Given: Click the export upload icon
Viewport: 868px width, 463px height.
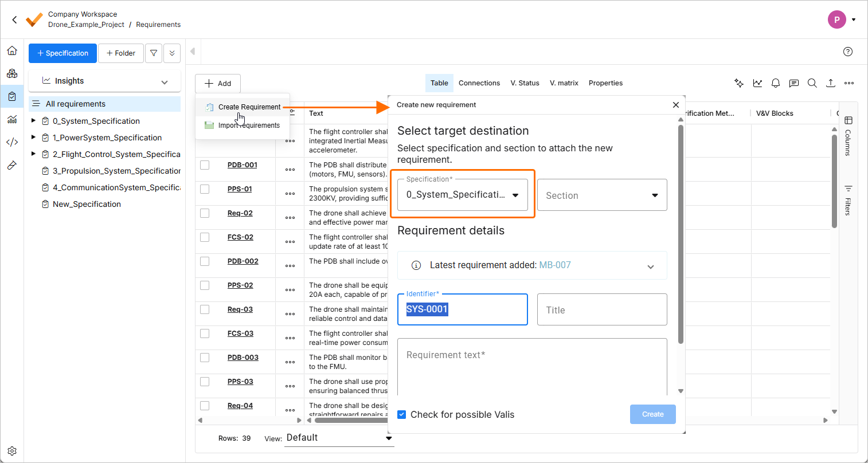Looking at the screenshot, I should (x=830, y=83).
